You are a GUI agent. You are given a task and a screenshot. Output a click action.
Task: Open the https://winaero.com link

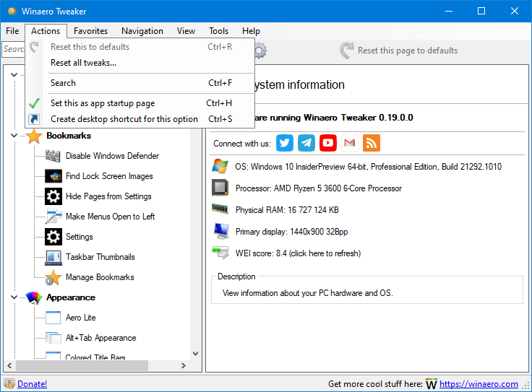pos(479,384)
